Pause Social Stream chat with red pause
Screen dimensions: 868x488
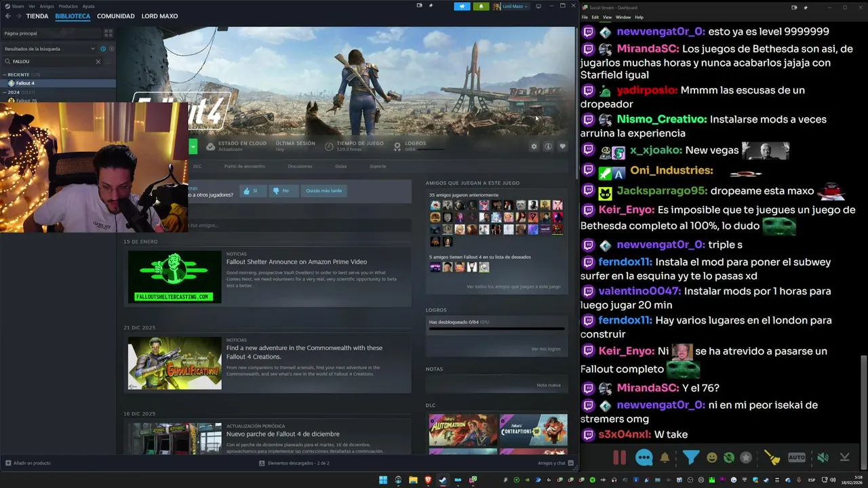click(x=619, y=457)
